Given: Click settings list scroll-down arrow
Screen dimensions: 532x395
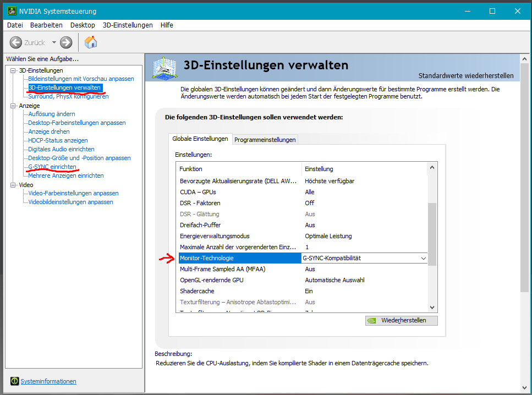Looking at the screenshot, I should [x=432, y=308].
